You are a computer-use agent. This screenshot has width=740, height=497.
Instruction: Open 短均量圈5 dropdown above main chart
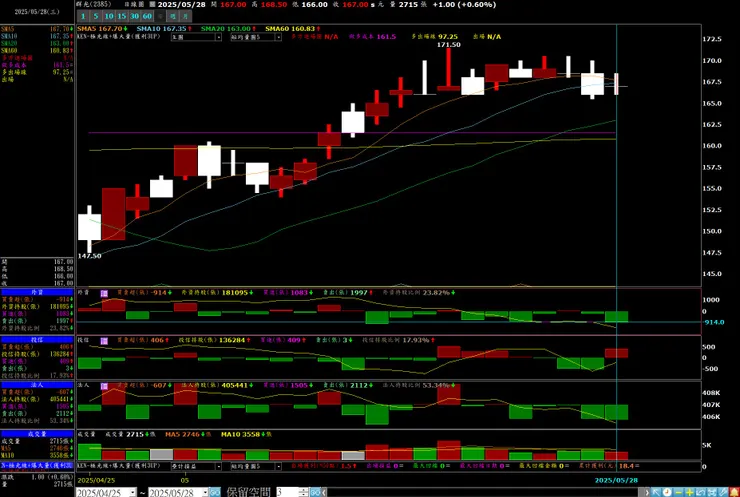(x=256, y=37)
